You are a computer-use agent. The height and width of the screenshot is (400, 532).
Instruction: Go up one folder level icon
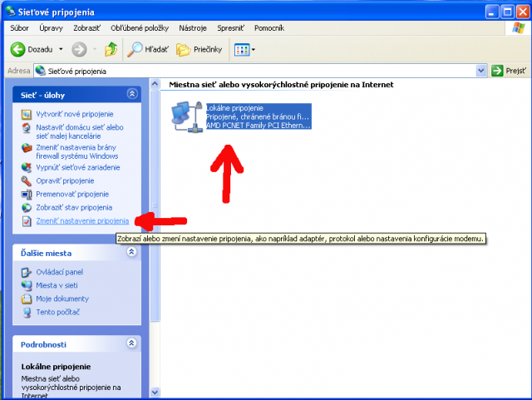coord(111,50)
